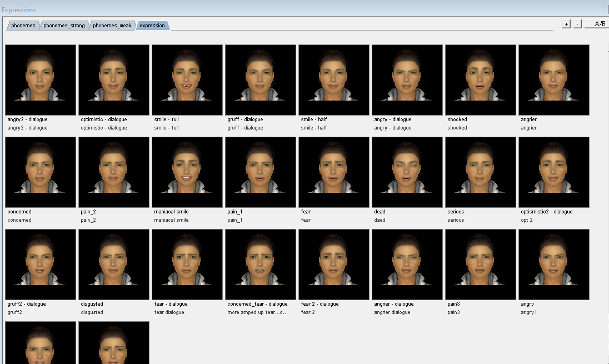The width and height of the screenshot is (609, 364).
Task: Choose the optimistic - dialogue face thumbnail
Action: [x=114, y=80]
